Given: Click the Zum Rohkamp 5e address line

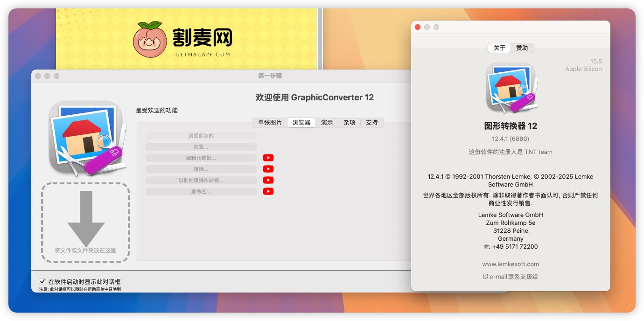Looking at the screenshot, I should [x=511, y=223].
